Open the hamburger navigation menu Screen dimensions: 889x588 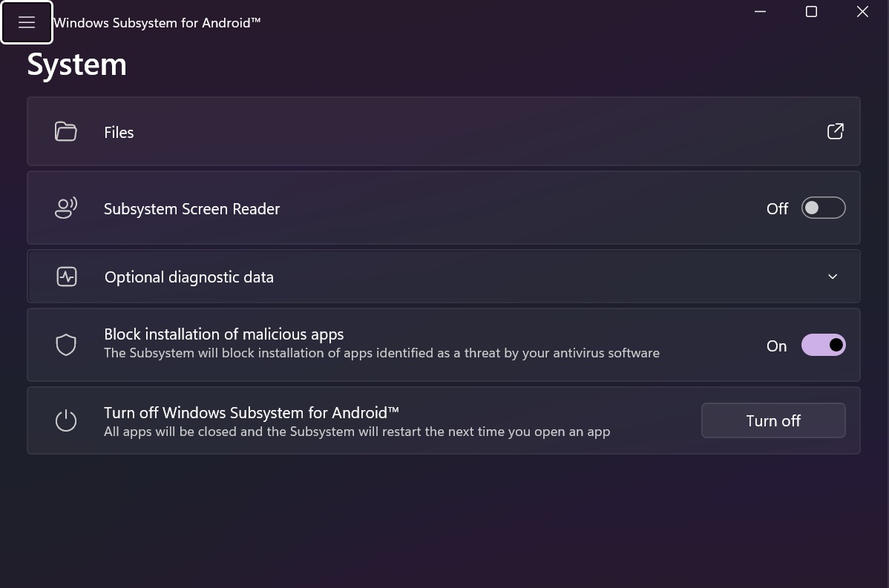(27, 22)
